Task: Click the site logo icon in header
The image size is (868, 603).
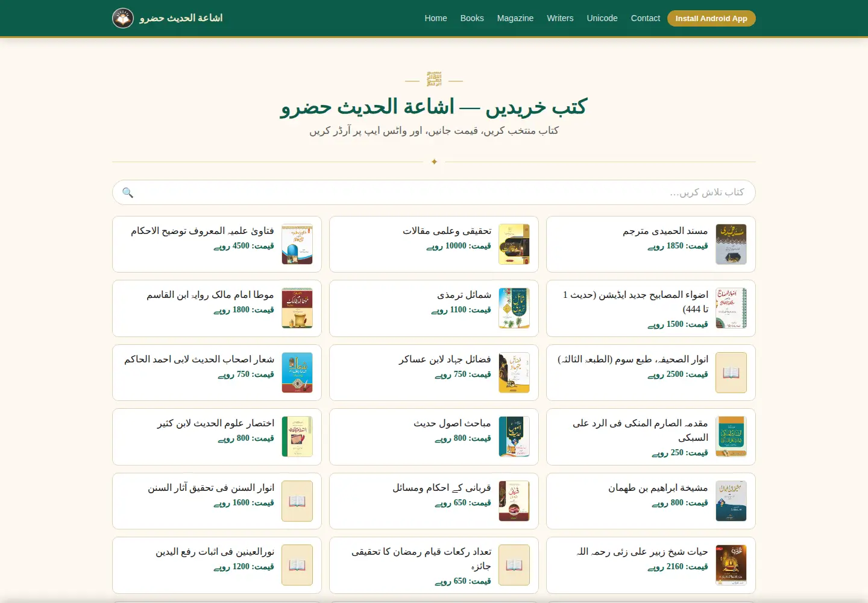Action: coord(123,18)
